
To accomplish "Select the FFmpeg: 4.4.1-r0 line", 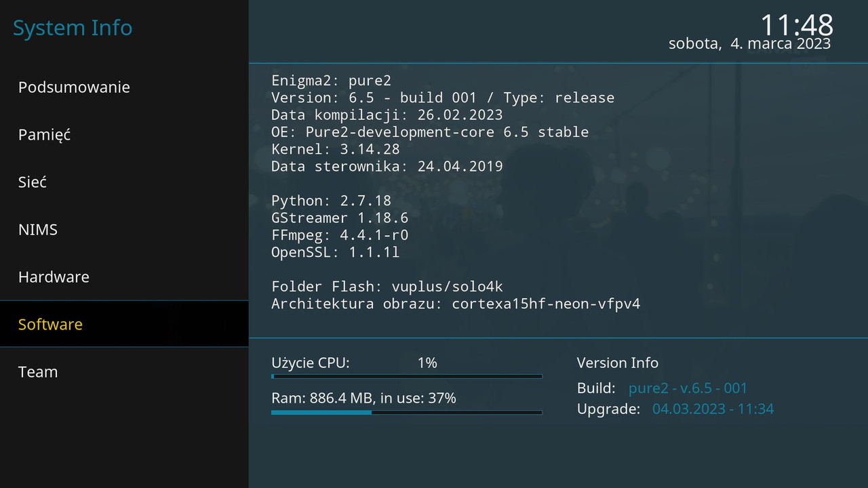I will [340, 235].
